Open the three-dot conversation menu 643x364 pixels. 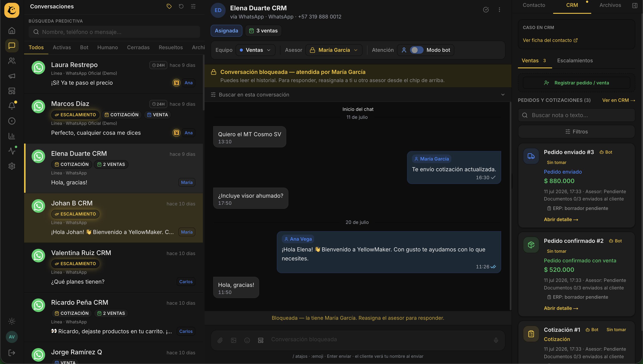click(x=499, y=10)
